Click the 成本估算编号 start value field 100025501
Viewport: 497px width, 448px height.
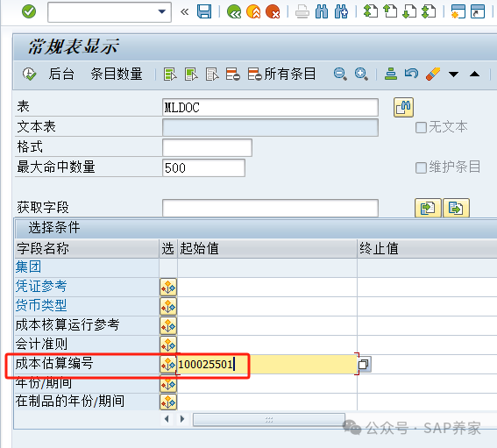coord(267,364)
